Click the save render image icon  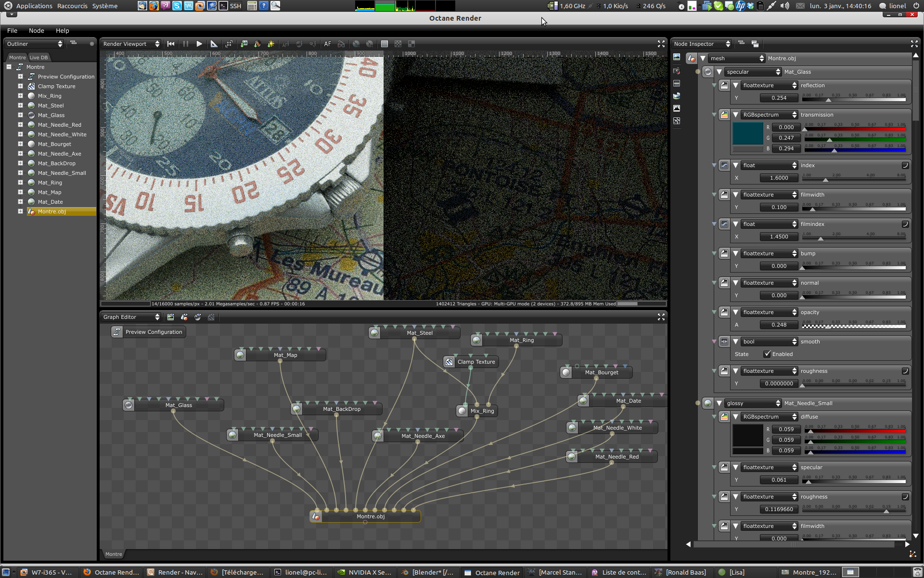pos(244,44)
